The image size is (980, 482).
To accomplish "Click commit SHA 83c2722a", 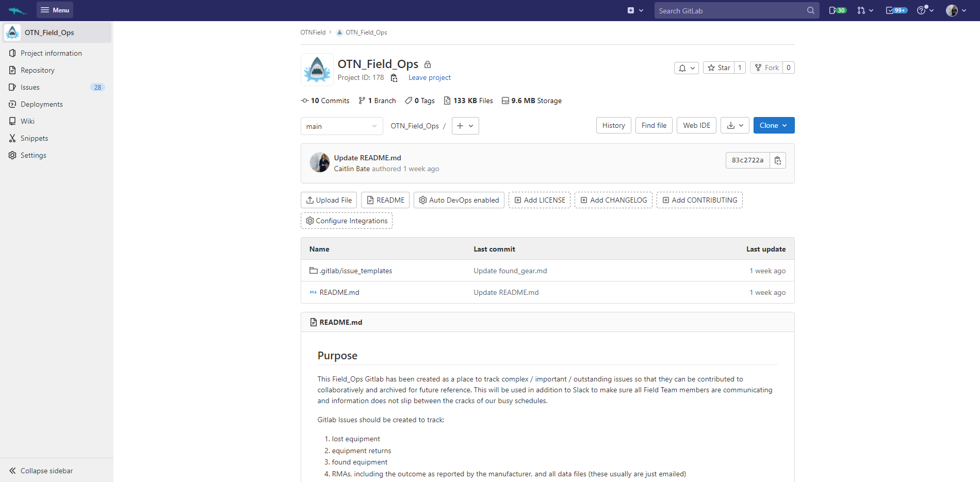I will point(747,160).
